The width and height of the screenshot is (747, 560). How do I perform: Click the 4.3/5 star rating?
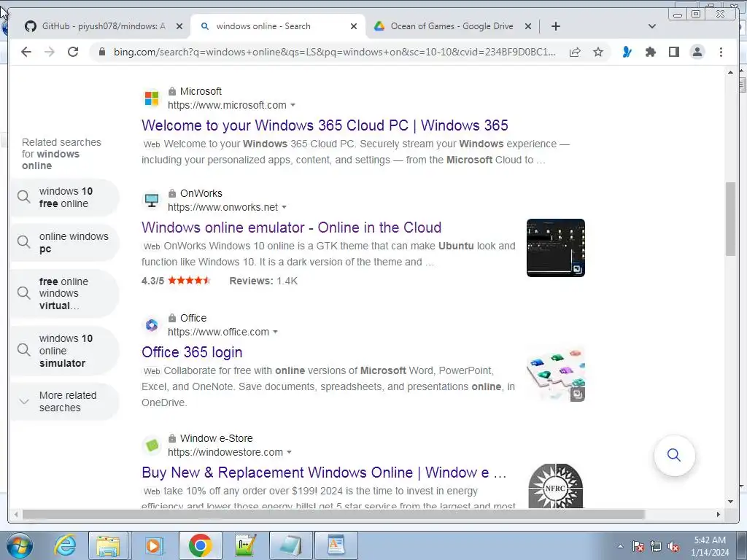[176, 281]
